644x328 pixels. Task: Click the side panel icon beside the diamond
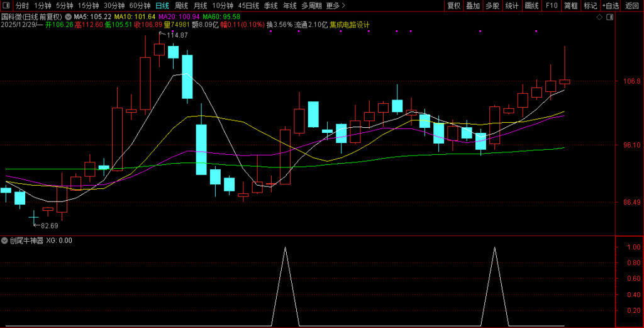coord(611,16)
